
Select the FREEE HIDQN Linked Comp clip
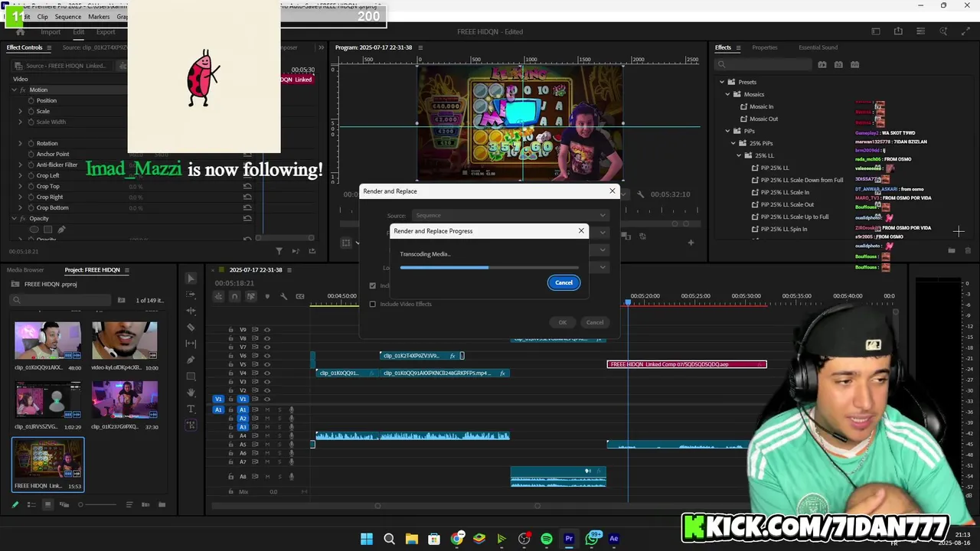(x=687, y=364)
